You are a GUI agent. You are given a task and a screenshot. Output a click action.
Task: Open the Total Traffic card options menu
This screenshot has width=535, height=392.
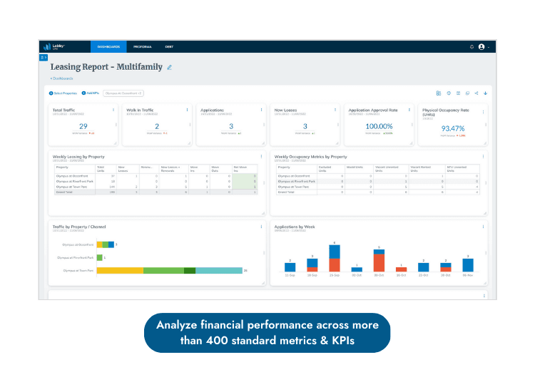click(113, 110)
